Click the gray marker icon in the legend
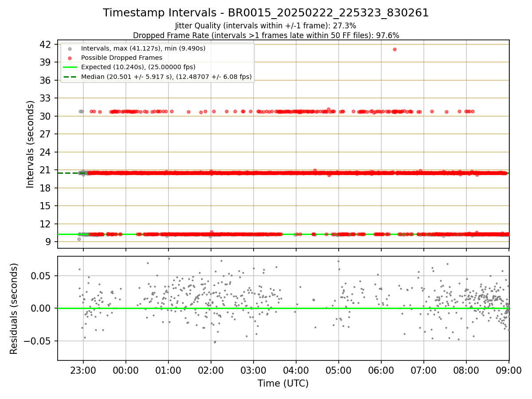Viewport: 532px width, 399px height. 70,48
